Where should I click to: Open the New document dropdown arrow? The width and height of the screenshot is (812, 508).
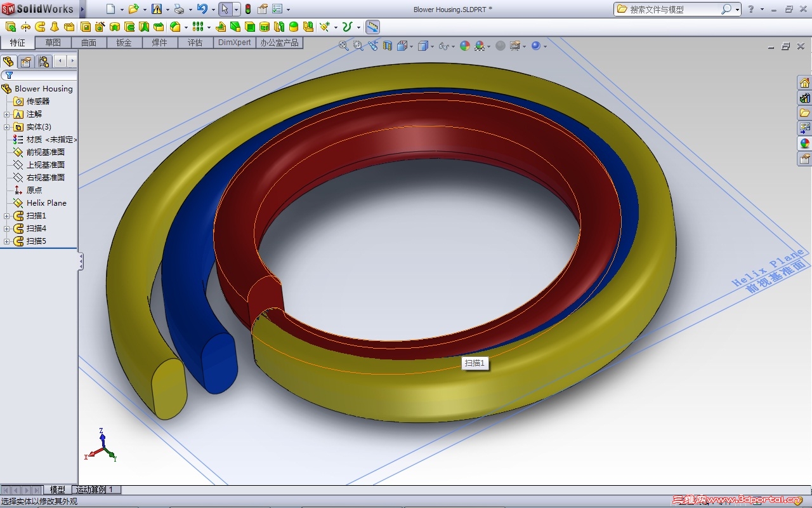coord(122,10)
